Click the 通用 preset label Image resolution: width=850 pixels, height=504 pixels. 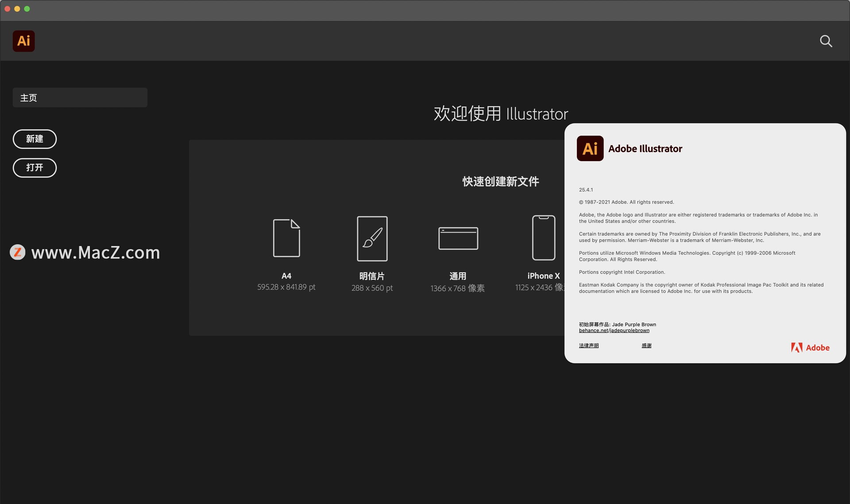click(458, 276)
